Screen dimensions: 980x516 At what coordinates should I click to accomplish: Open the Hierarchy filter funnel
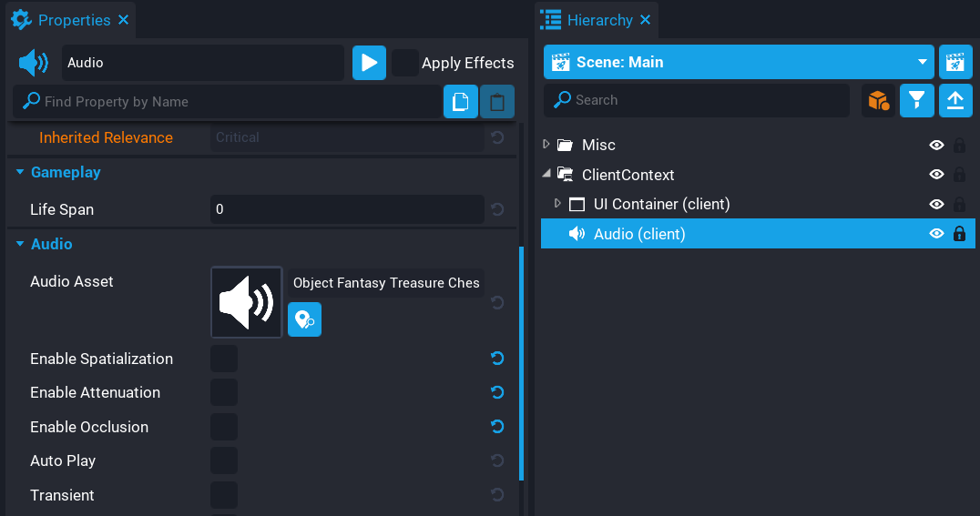coord(917,100)
